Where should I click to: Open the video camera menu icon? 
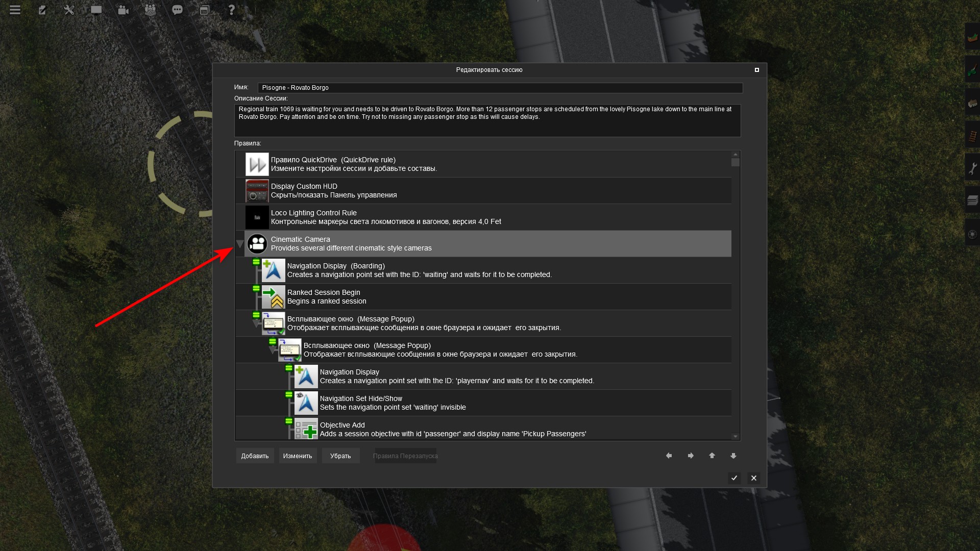tap(123, 10)
